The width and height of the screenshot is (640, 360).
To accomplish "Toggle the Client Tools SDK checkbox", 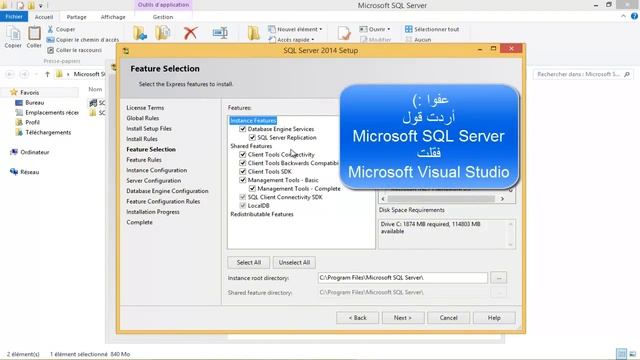I will [x=242, y=172].
